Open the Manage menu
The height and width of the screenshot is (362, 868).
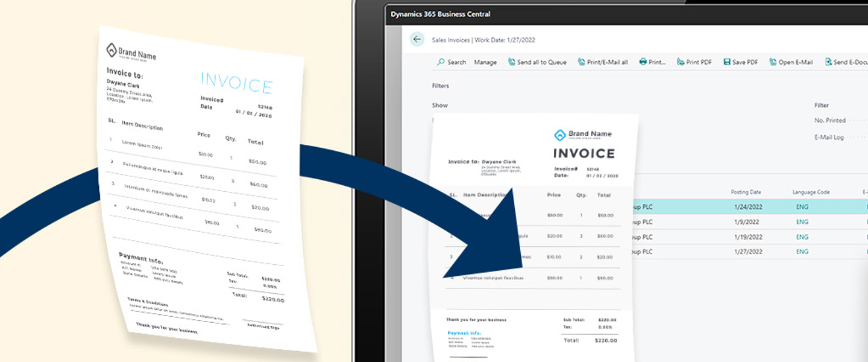point(485,62)
